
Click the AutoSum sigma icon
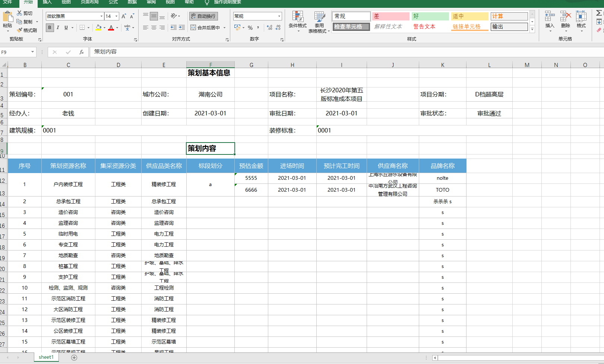tap(599, 13)
